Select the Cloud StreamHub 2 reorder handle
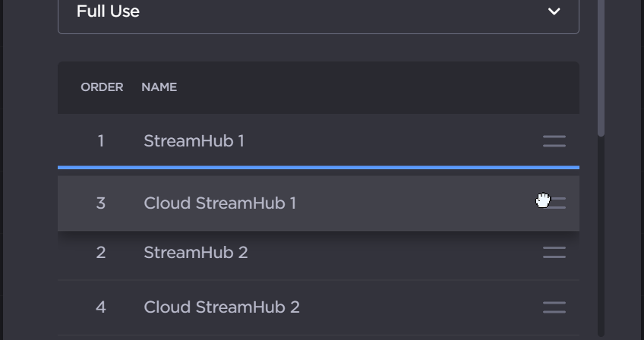 (x=554, y=307)
